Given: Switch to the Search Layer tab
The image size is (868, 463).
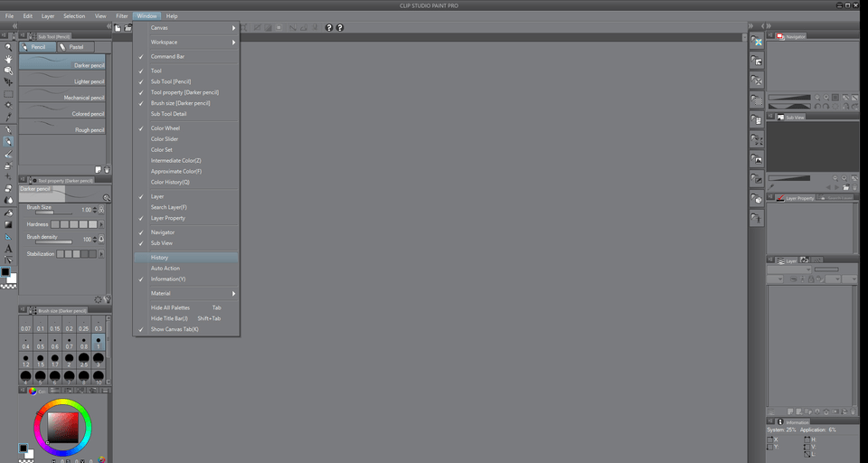Looking at the screenshot, I should [836, 198].
